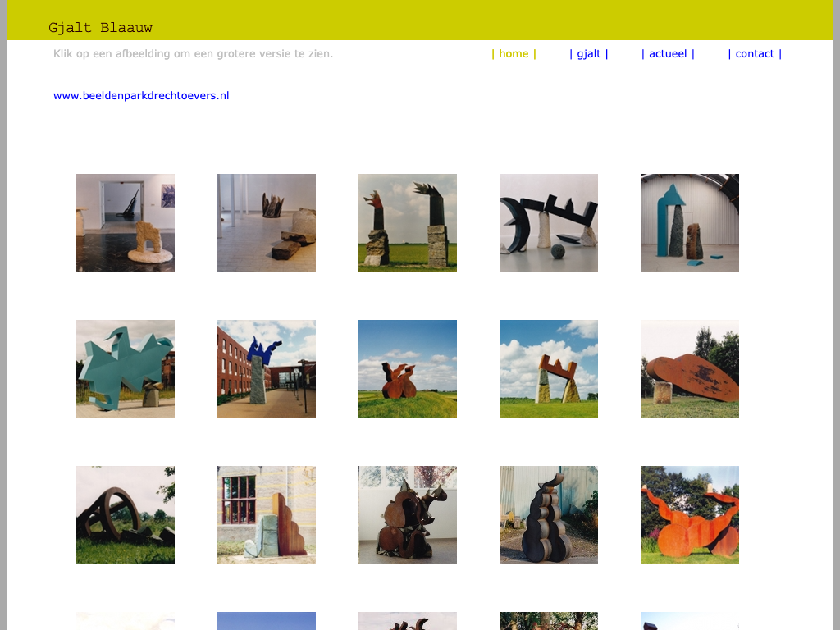The width and height of the screenshot is (840, 630).
Task: Open indoor stacked rusty curved sculpture photo
Action: coord(408,515)
